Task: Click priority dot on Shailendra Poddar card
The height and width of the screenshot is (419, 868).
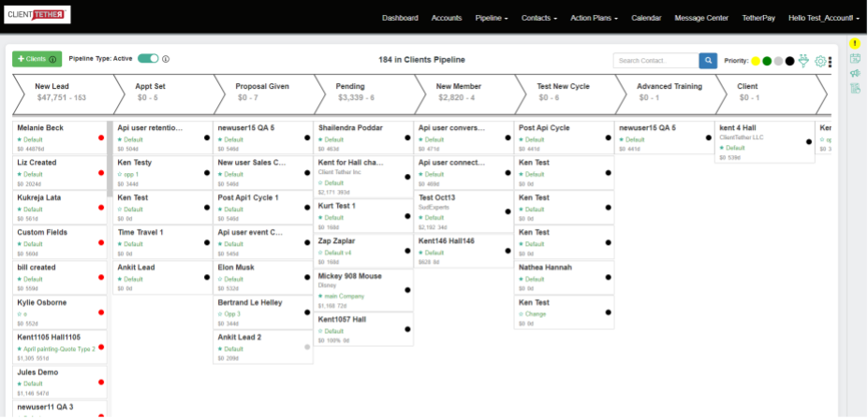Action: [407, 137]
